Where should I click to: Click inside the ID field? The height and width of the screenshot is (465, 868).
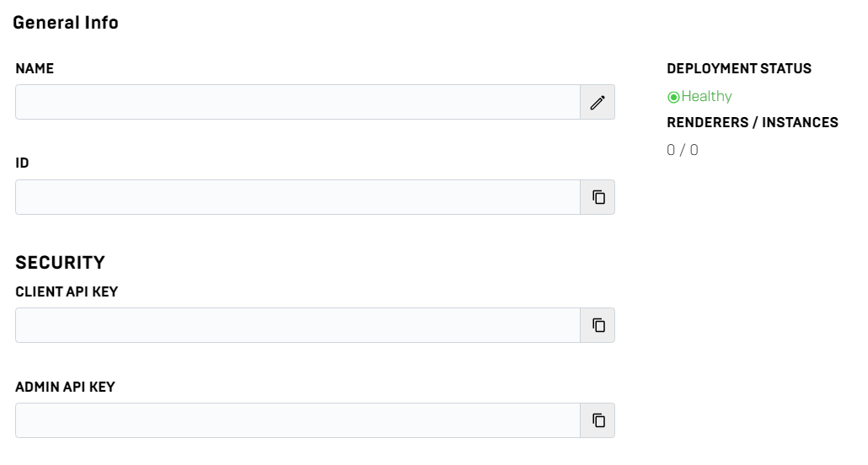coord(297,197)
